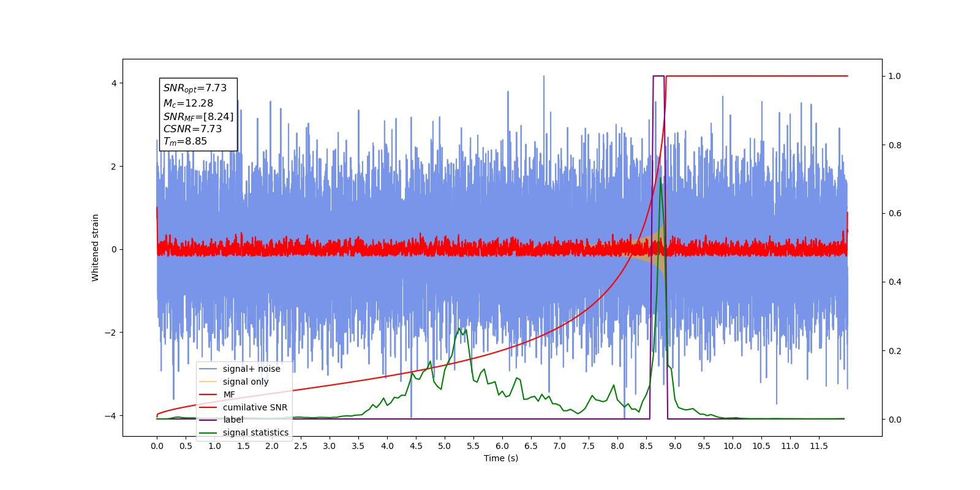Click the Tm=8.85 annotation text
The image size is (980, 490).
click(185, 141)
